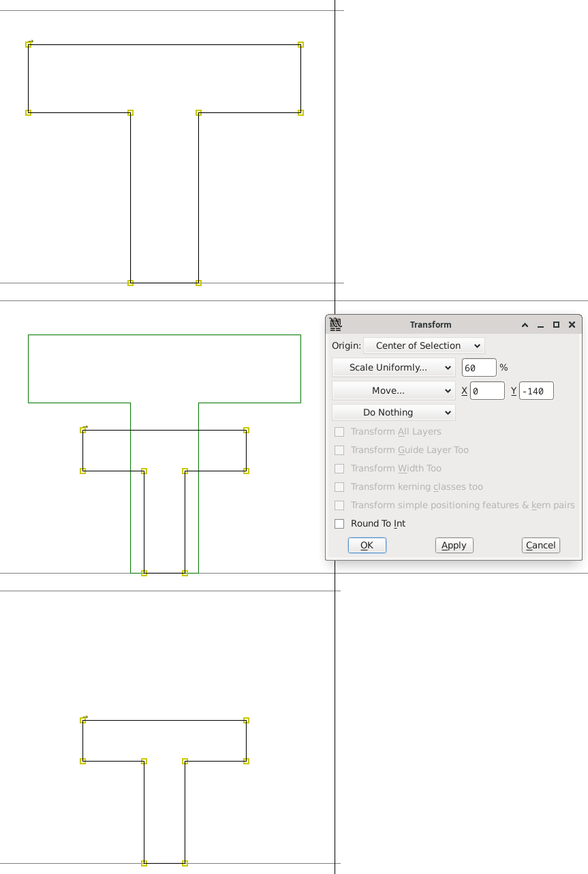Click the simple positioning features checkbox

[339, 505]
